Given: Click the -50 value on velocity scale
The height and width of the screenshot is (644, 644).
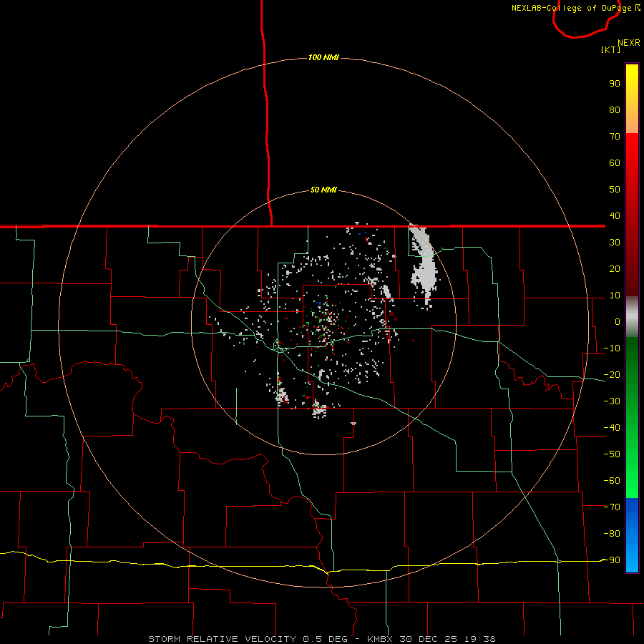Looking at the screenshot, I should click(612, 454).
